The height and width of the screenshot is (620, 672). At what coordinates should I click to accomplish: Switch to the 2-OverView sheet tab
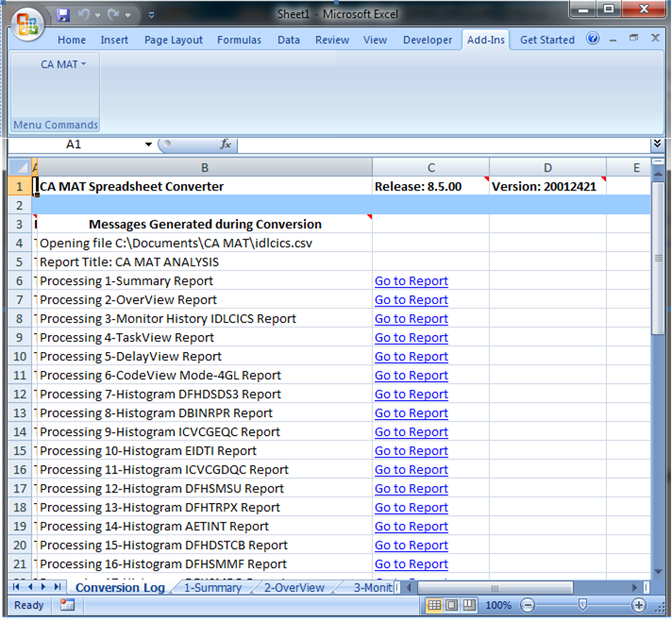coord(294,587)
